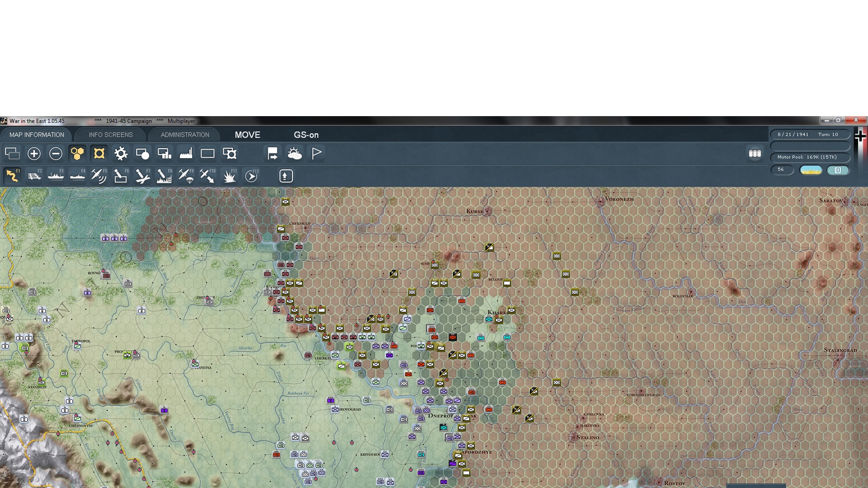This screenshot has height=488, width=868.
Task: Select the F2 rail mode
Action: [34, 176]
